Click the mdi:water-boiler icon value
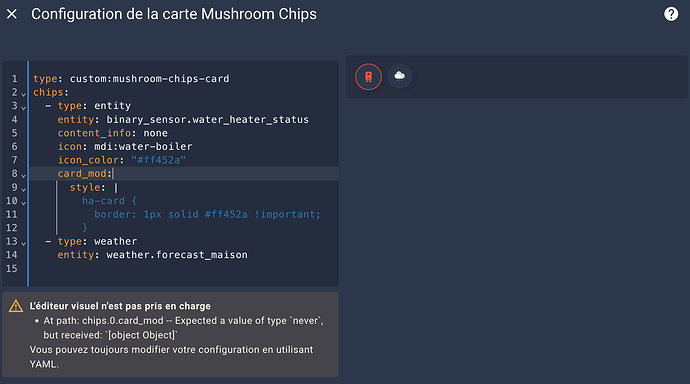Image resolution: width=690 pixels, height=384 pixels. [143, 146]
